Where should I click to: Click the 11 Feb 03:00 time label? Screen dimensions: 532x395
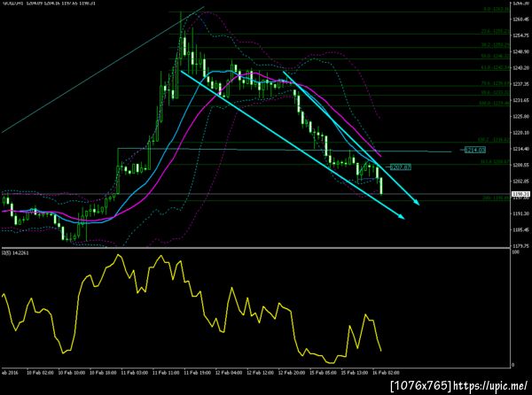135,373
